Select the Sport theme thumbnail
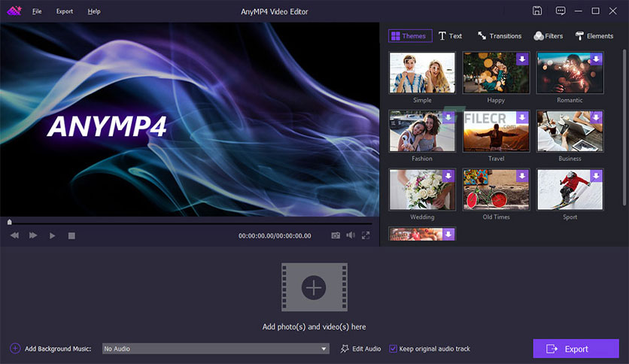Image resolution: width=629 pixels, height=364 pixels. pyautogui.click(x=570, y=190)
